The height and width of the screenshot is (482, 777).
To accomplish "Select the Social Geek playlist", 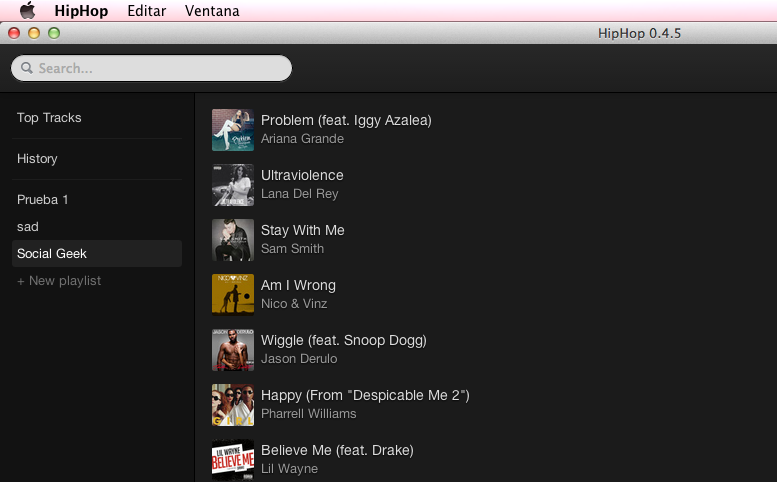I will (52, 254).
